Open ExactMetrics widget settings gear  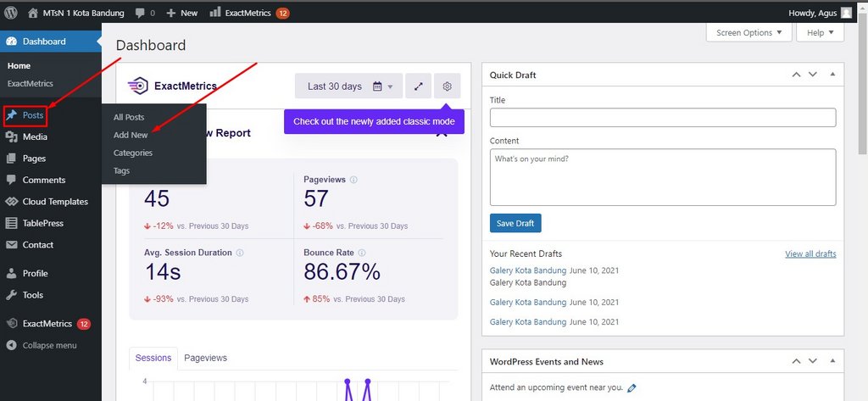coord(448,86)
